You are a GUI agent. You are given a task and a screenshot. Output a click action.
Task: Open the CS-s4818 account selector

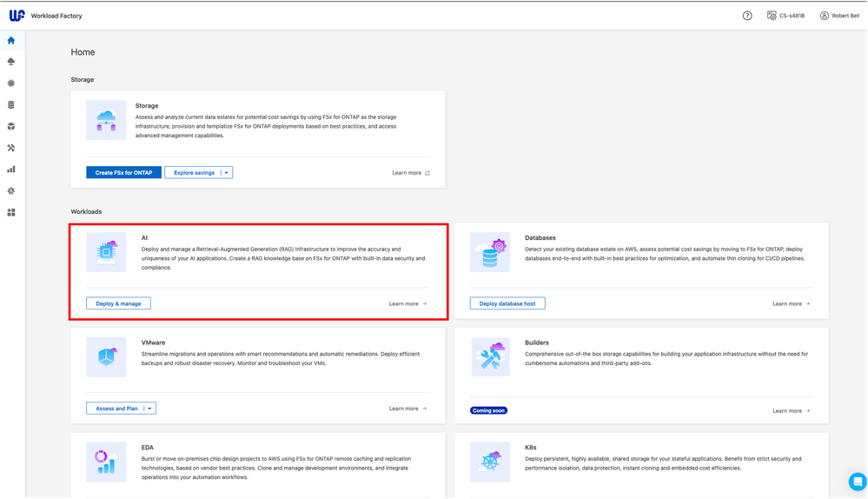point(785,16)
